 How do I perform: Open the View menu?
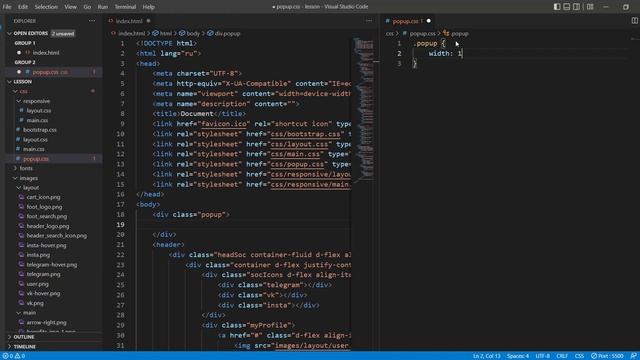point(70,7)
